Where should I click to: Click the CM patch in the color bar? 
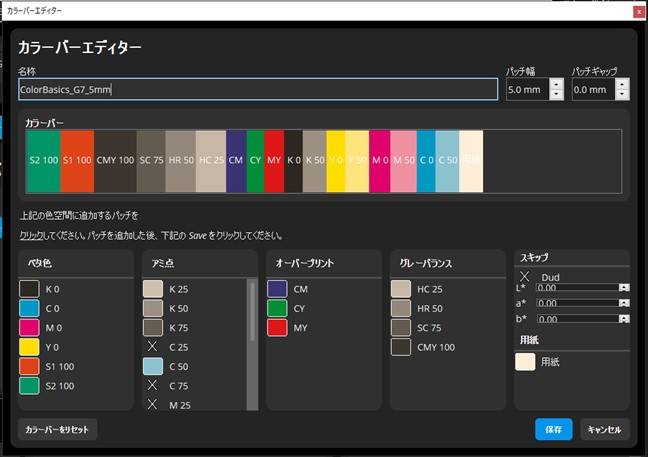[236, 161]
